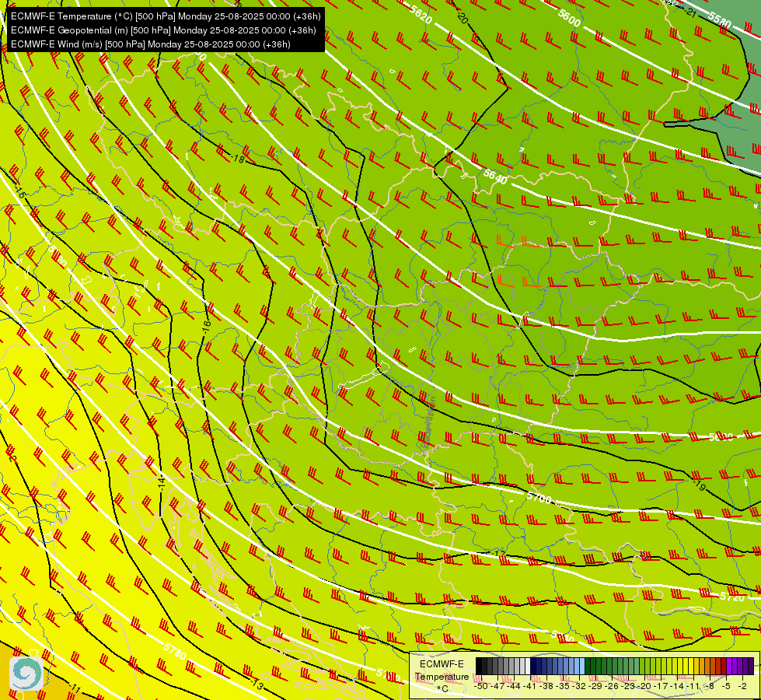This screenshot has height=700, width=761.
Task: Click the -13 isotherm label on the map
Action: click(257, 684)
